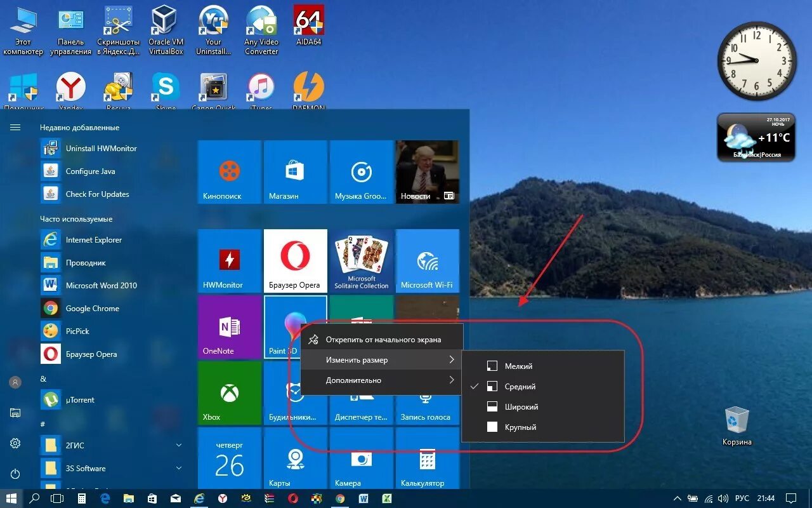Launch Your Uninstaller desktop shortcut
Image resolution: width=812 pixels, height=508 pixels.
(213, 30)
